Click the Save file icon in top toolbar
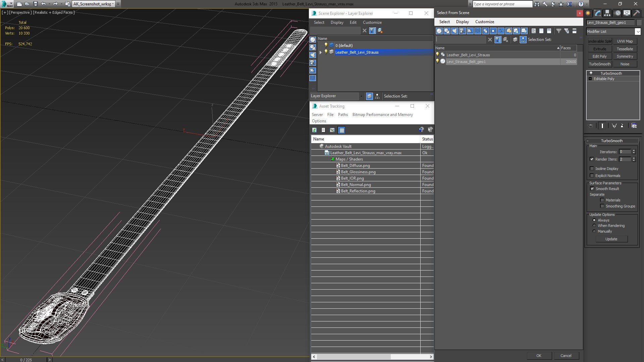The image size is (644, 362). tap(36, 4)
